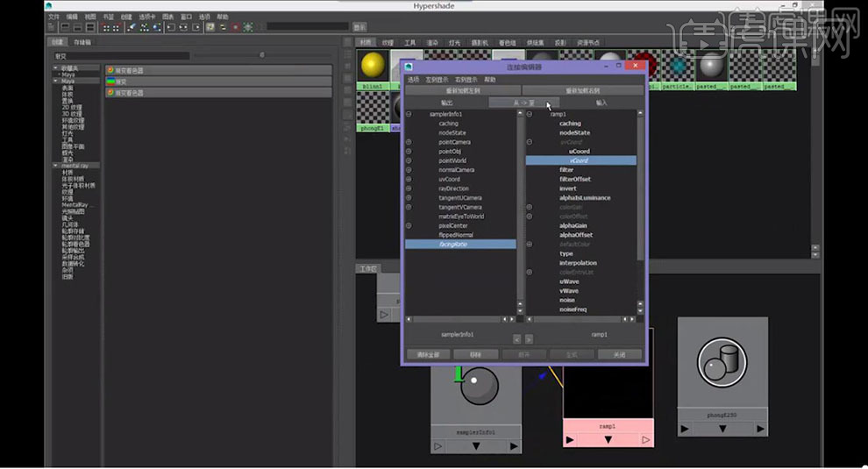Screen dimensions: 868x469
Task: Click the clear graph eraser icon
Action: [132, 27]
